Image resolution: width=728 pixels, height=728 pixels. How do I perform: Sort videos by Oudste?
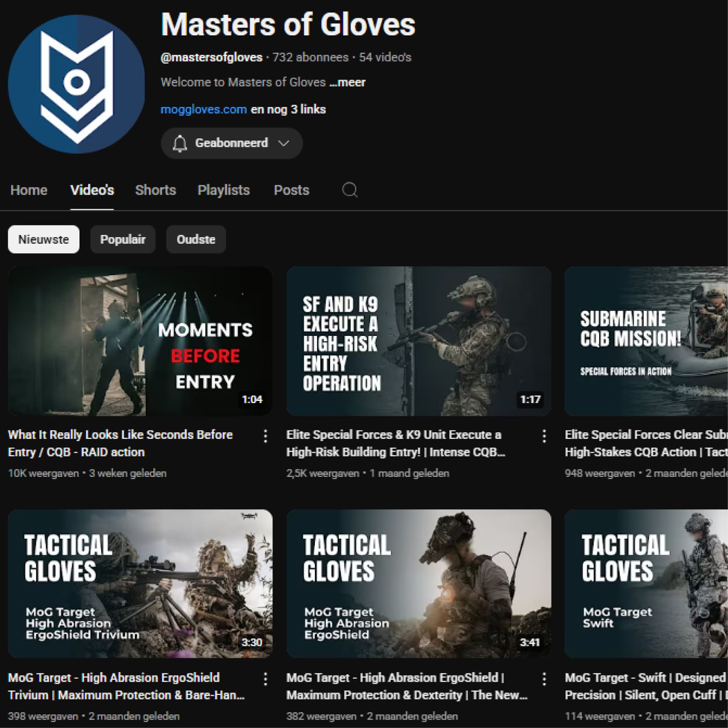(x=196, y=239)
